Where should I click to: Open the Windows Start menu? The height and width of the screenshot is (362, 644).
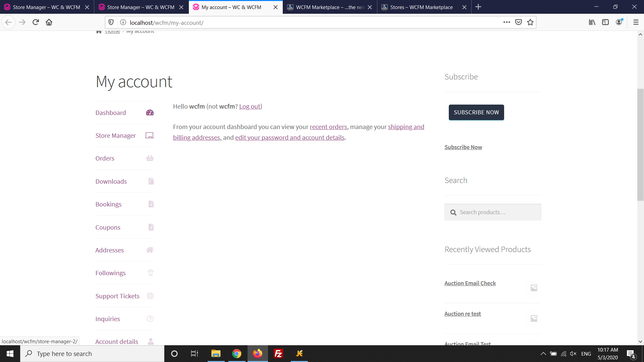coord(10,354)
